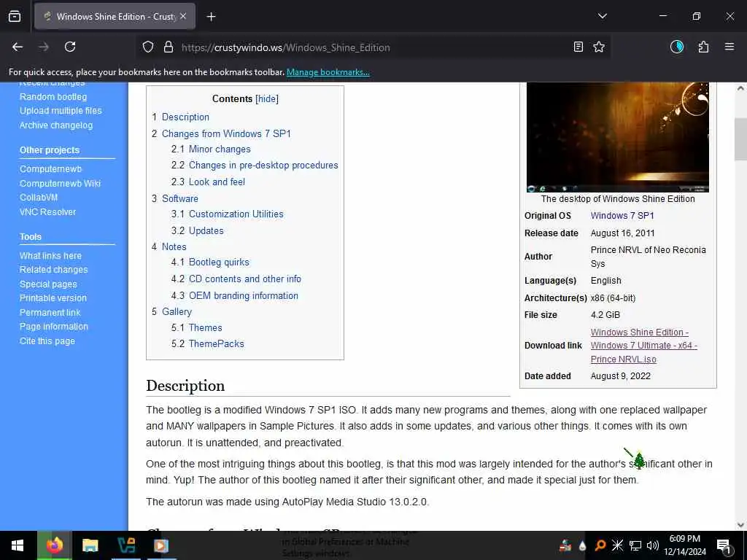Viewport: 747px width, 560px height.
Task: Open Computernewb Wiki link
Action: [60, 183]
